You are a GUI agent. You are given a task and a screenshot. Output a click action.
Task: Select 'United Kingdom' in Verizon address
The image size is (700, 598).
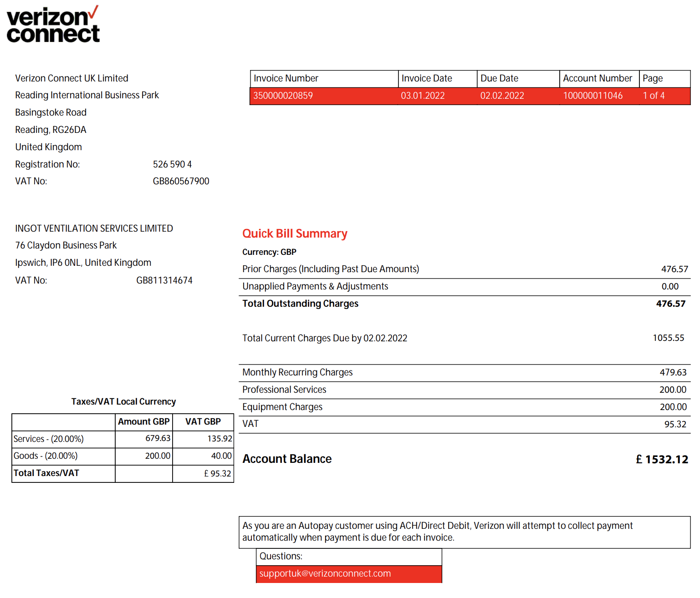tap(48, 147)
